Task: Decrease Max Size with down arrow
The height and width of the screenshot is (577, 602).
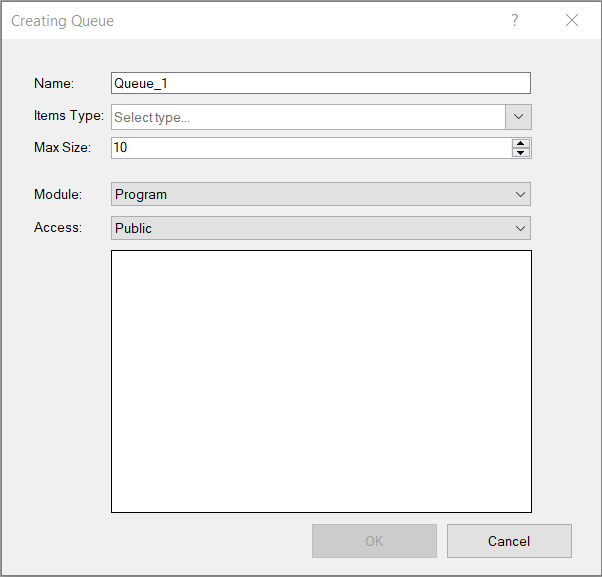Action: pyautogui.click(x=520, y=153)
